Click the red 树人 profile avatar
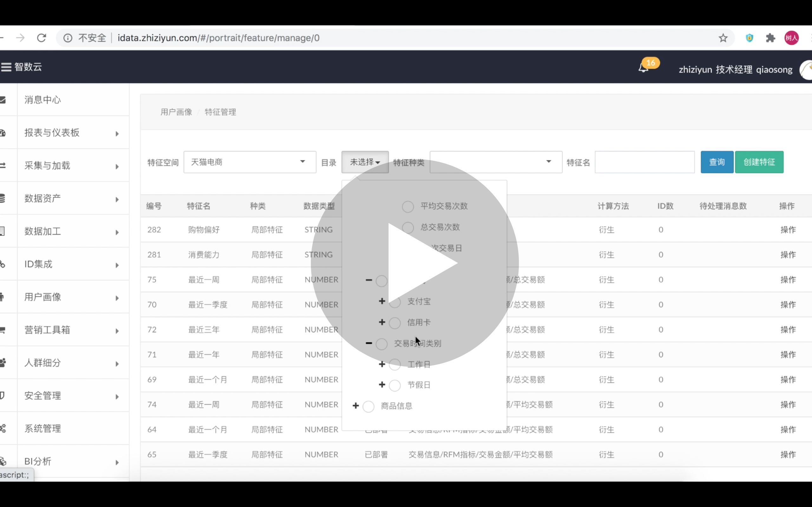 pyautogui.click(x=791, y=38)
